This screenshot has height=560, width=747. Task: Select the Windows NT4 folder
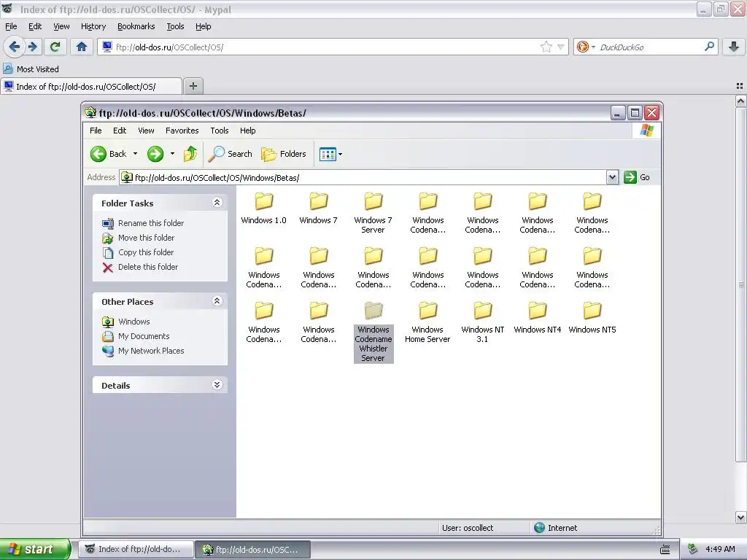[538, 318]
